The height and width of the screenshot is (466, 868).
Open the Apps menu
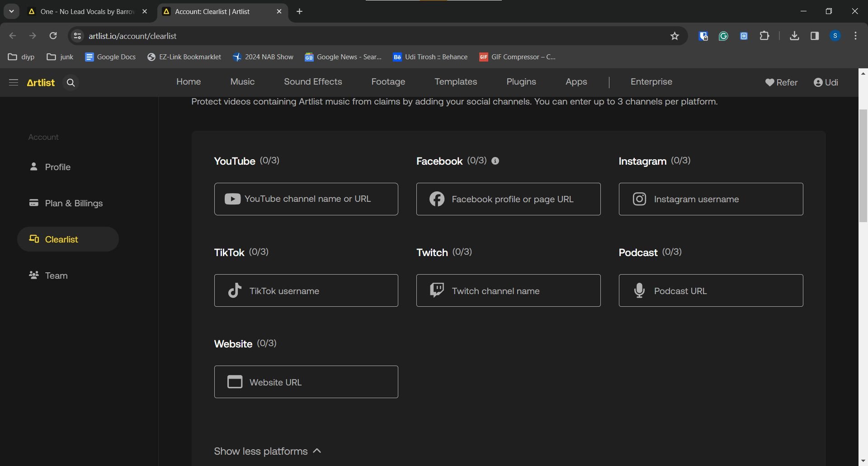(x=576, y=81)
